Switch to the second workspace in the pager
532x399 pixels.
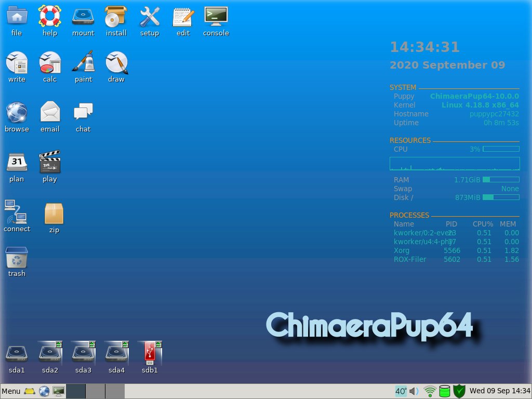click(96, 391)
